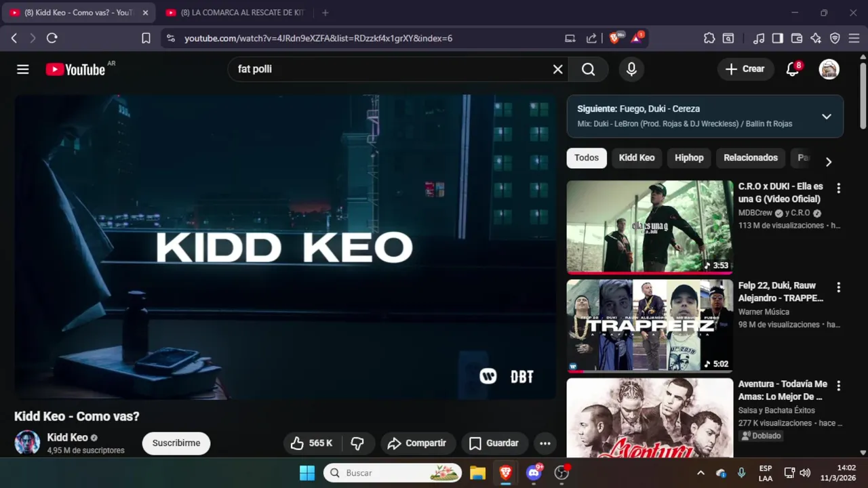Like the video with thumbs up

pyautogui.click(x=312, y=443)
